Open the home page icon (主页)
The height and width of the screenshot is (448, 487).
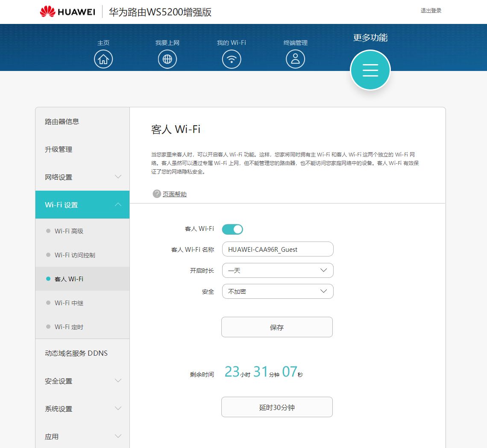(x=103, y=59)
